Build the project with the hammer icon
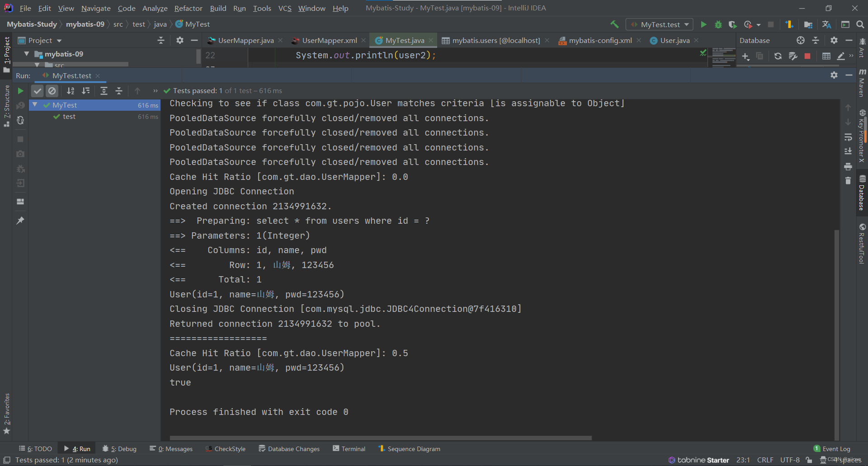868x466 pixels. [614, 24]
